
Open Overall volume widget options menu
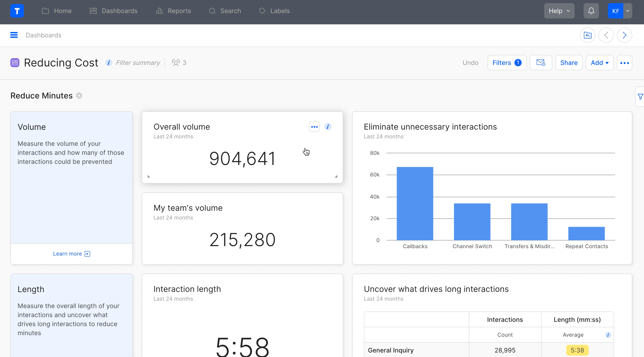(314, 127)
